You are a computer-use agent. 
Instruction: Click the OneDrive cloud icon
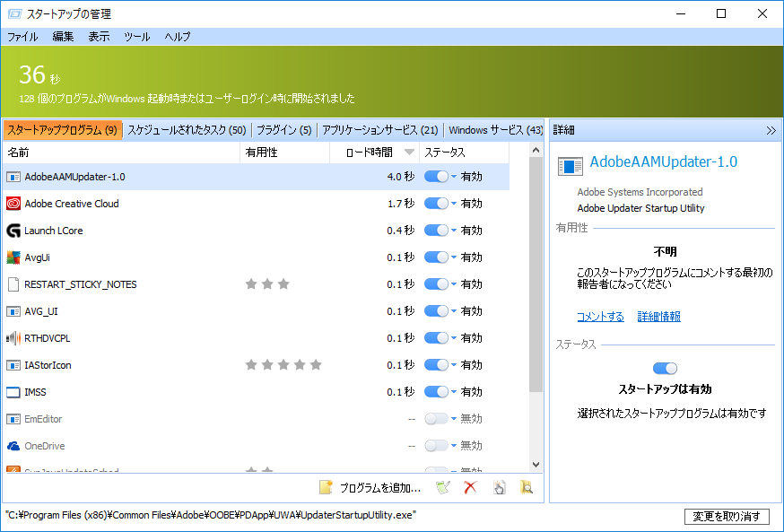[x=13, y=446]
